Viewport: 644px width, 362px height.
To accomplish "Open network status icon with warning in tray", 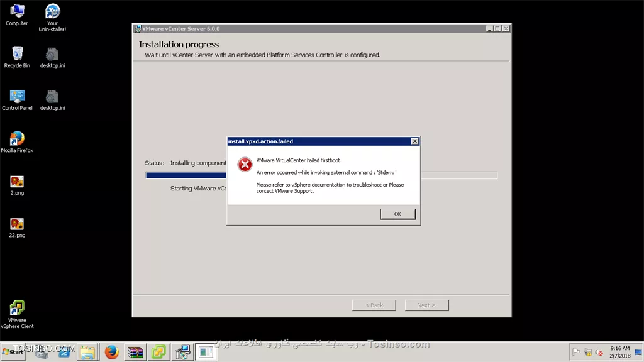I will click(588, 352).
